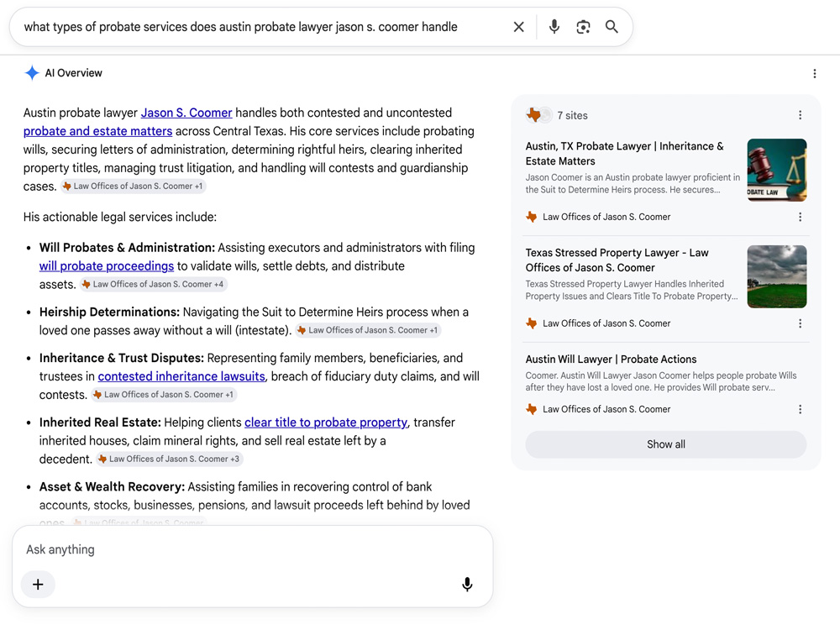Open the will probate proceedings link

[x=106, y=266]
